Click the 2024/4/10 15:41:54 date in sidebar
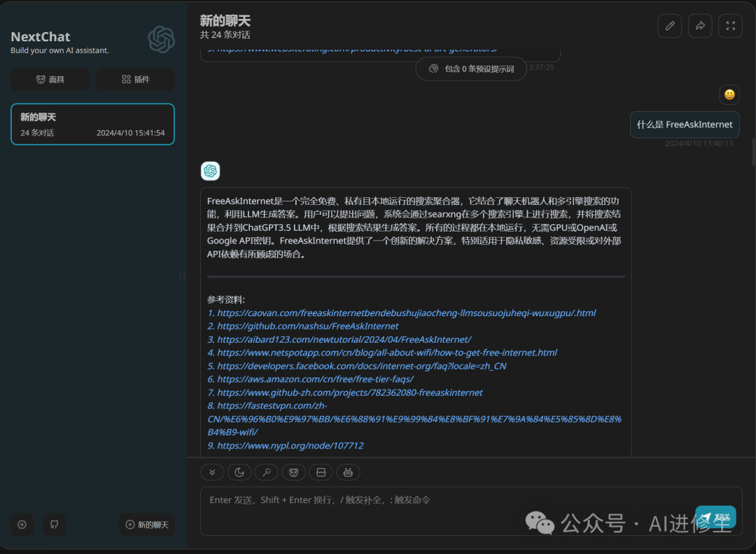 pos(131,133)
